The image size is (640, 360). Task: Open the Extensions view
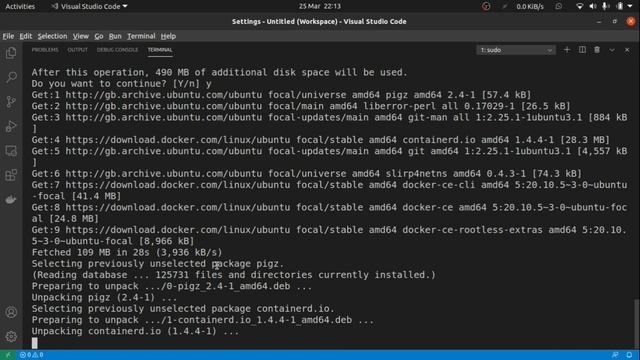pos(11,175)
